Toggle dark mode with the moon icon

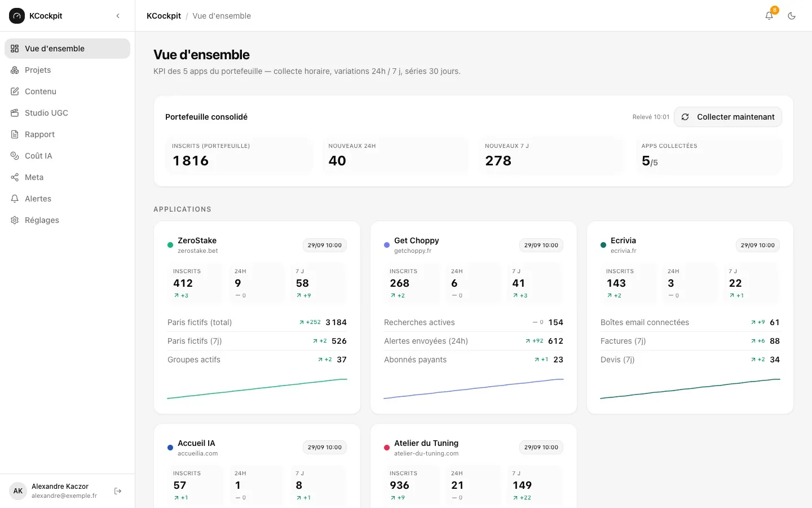(792, 16)
